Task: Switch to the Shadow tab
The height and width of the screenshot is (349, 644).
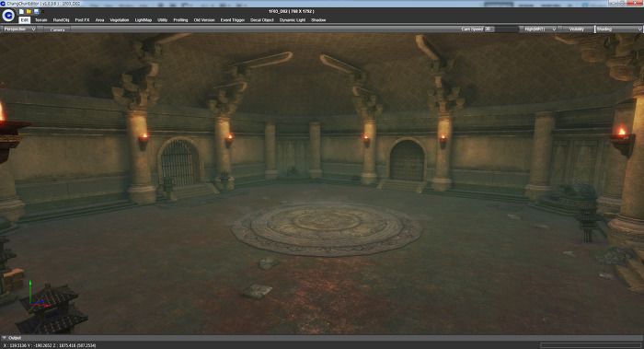Action: point(318,19)
